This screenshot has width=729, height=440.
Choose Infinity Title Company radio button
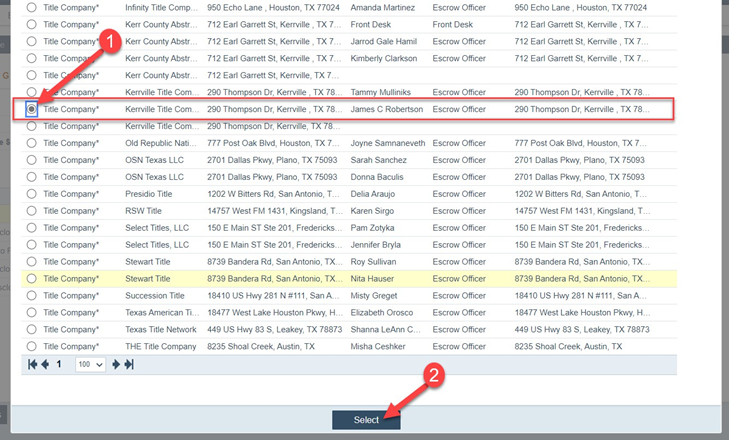click(32, 7)
